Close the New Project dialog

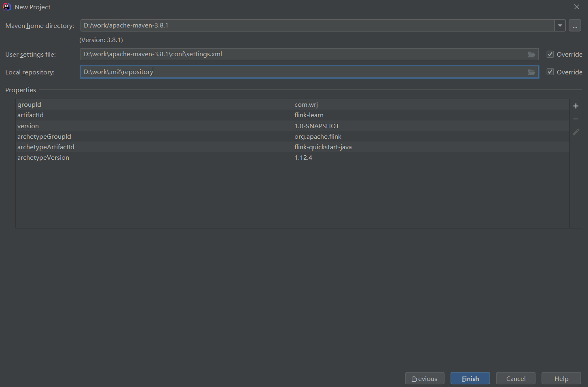click(x=577, y=7)
